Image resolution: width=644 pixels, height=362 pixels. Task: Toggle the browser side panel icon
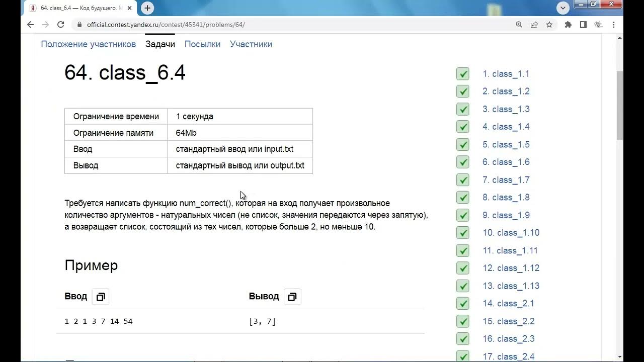(x=583, y=24)
